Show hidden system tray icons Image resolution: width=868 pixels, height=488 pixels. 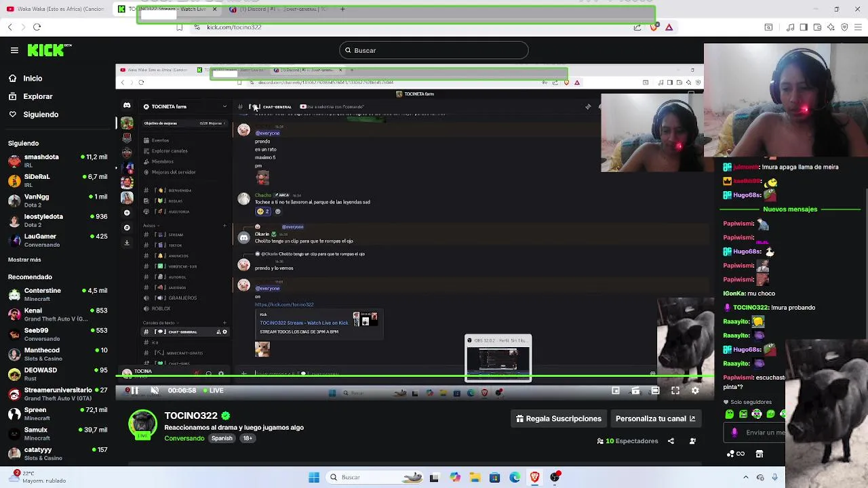coord(745,478)
